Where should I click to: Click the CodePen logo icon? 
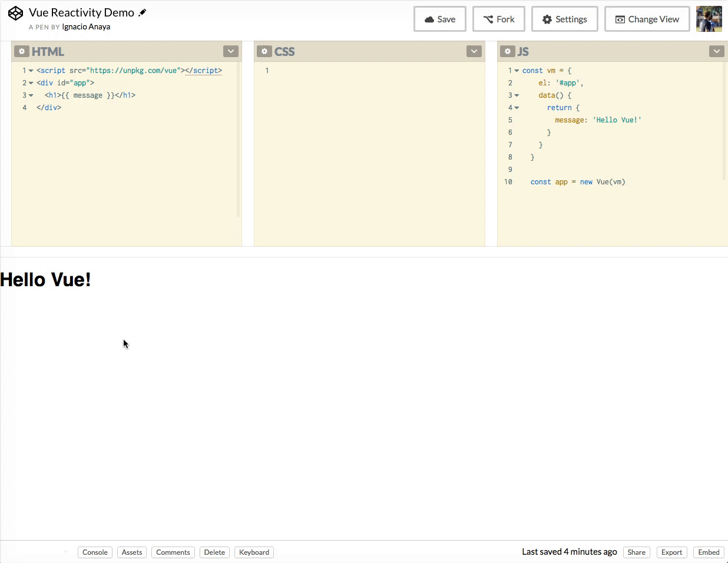[x=15, y=13]
